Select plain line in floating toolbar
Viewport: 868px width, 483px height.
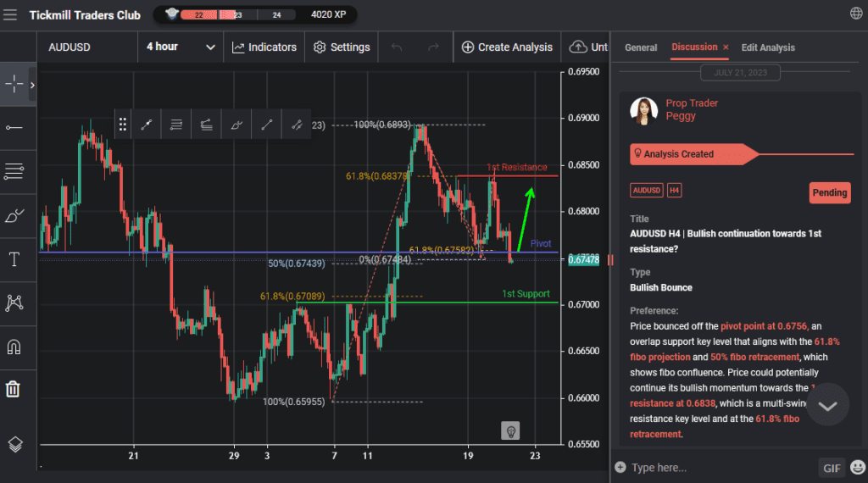[267, 125]
